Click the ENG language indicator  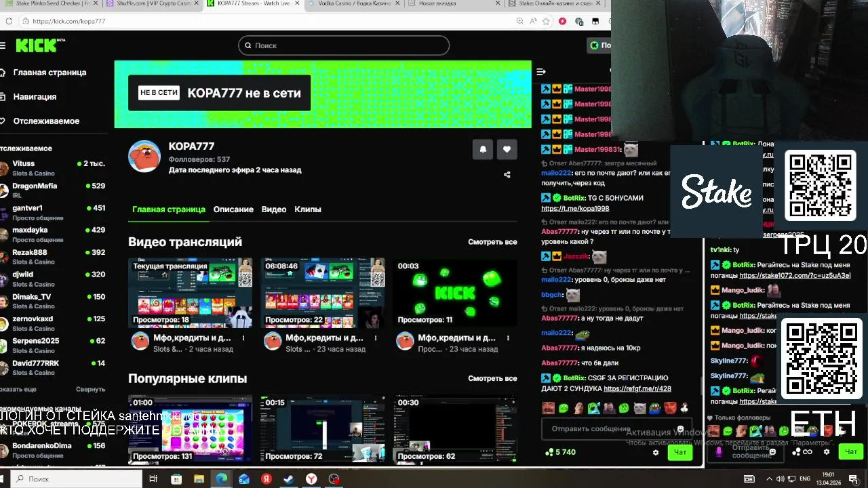click(x=806, y=479)
